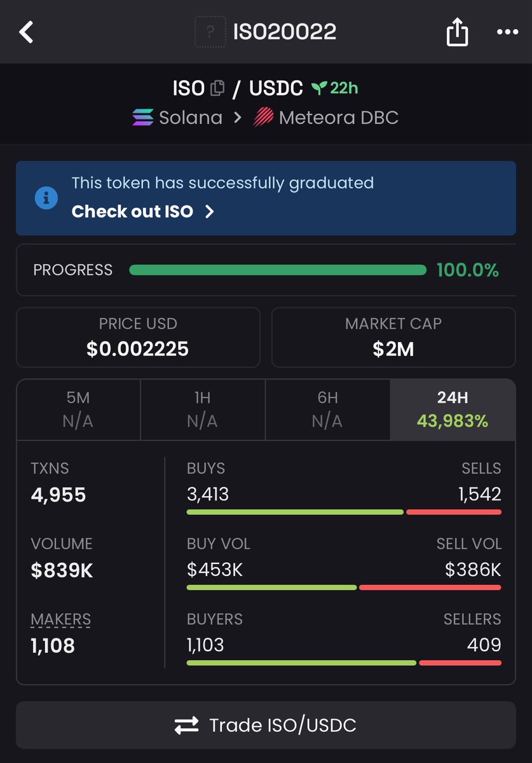Tap the buys versus sells ratio bar

344,512
